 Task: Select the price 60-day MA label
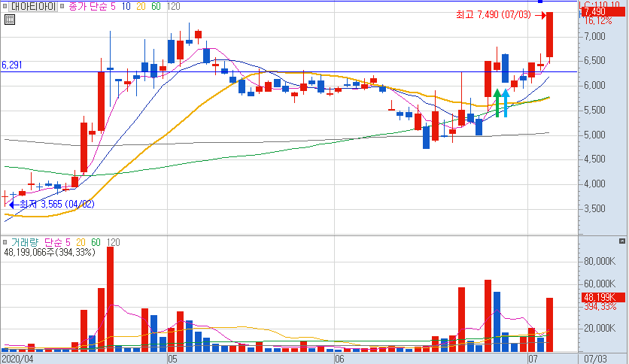(156, 6)
